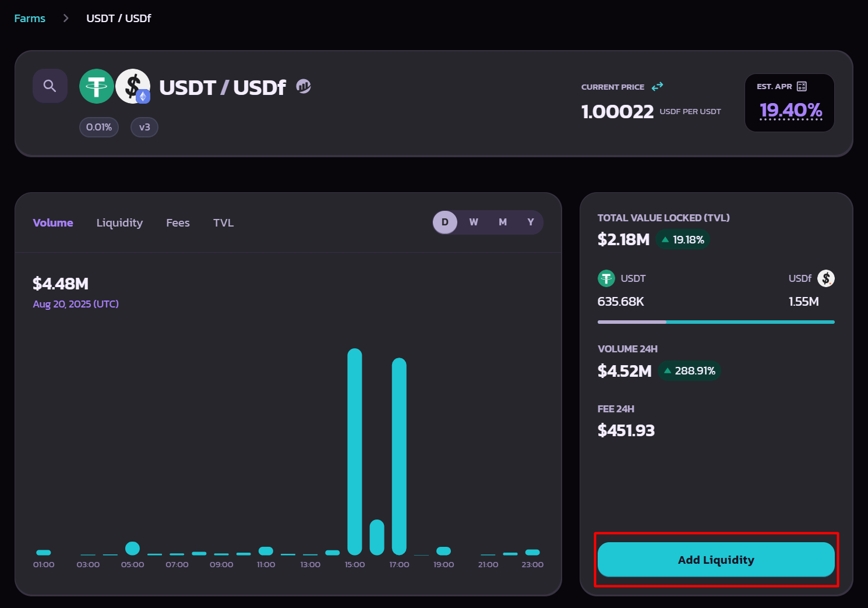Image resolution: width=868 pixels, height=608 pixels.
Task: Click the USDF PER USDT unit label
Action: pyautogui.click(x=690, y=111)
